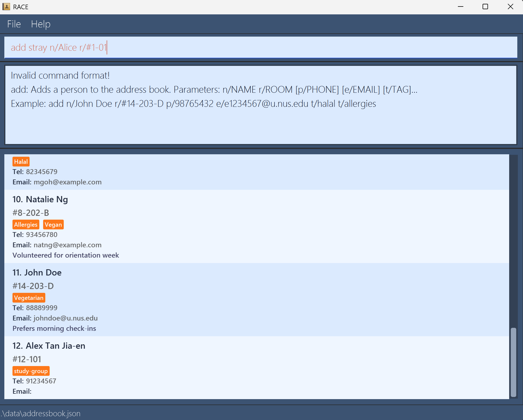Image resolution: width=523 pixels, height=420 pixels.
Task: Maximize the RACE window
Action: point(485,7)
